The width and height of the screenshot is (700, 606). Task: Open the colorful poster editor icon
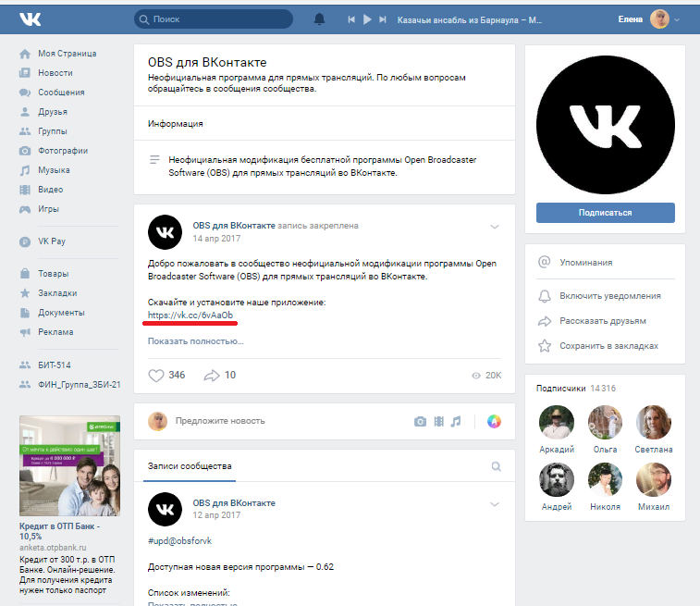tap(494, 421)
